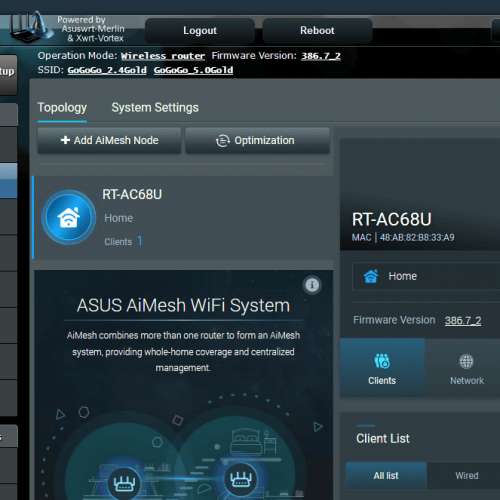Switch to the Topology tab
The height and width of the screenshot is (500, 500).
[62, 108]
